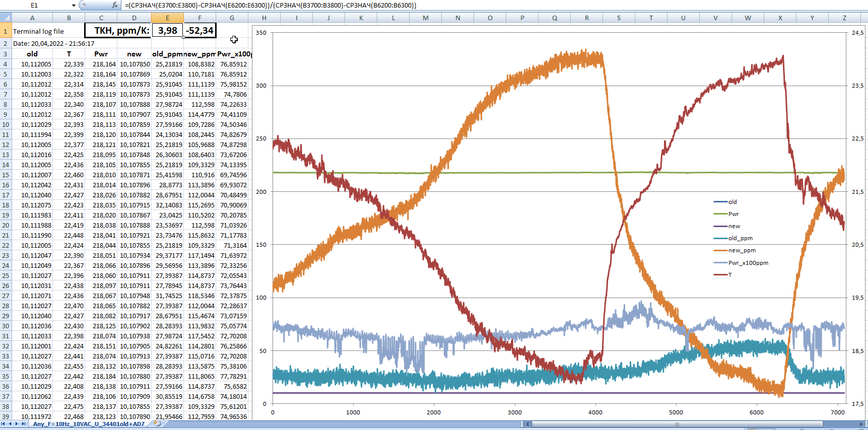Click cell value 10,112033 in row 8
Screen dimensions: 868x430
click(32, 104)
